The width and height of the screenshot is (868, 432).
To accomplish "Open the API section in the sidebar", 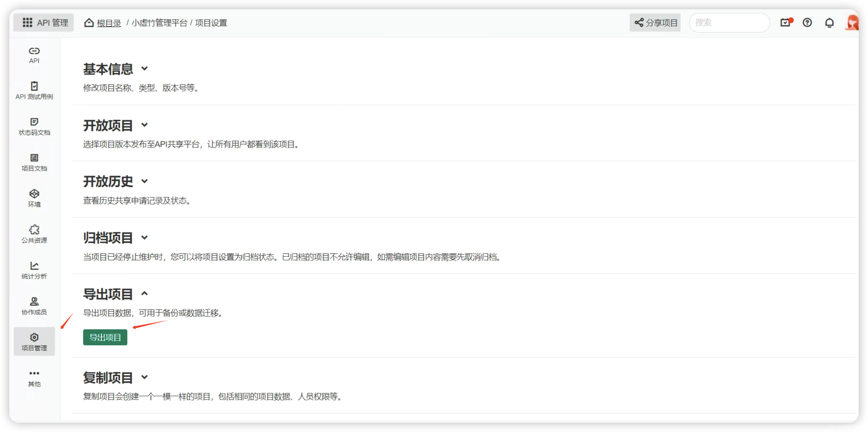I will pyautogui.click(x=34, y=55).
